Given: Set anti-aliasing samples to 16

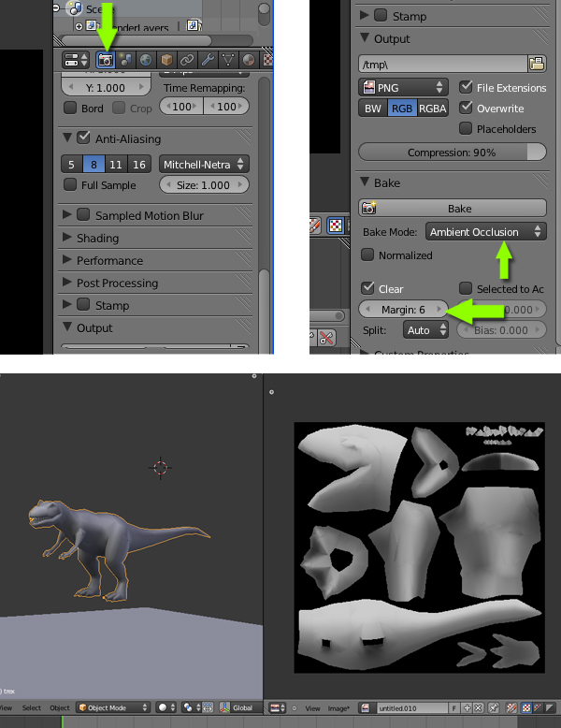Looking at the screenshot, I should 139,165.
